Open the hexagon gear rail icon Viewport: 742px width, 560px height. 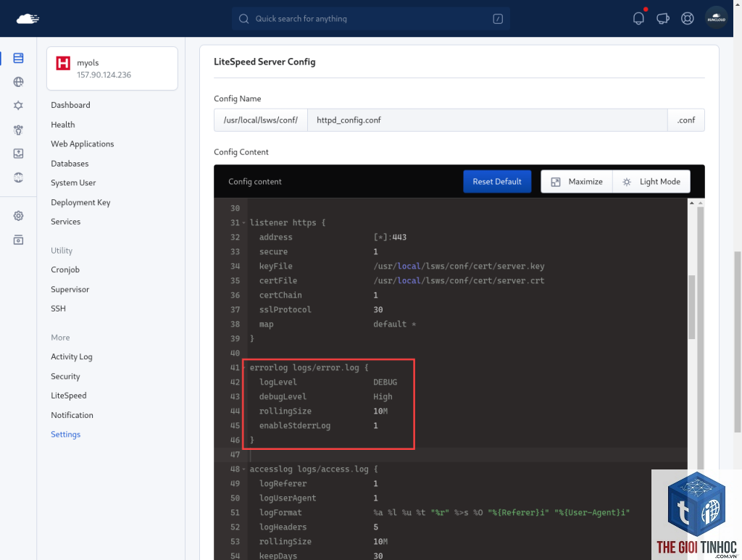(x=18, y=105)
